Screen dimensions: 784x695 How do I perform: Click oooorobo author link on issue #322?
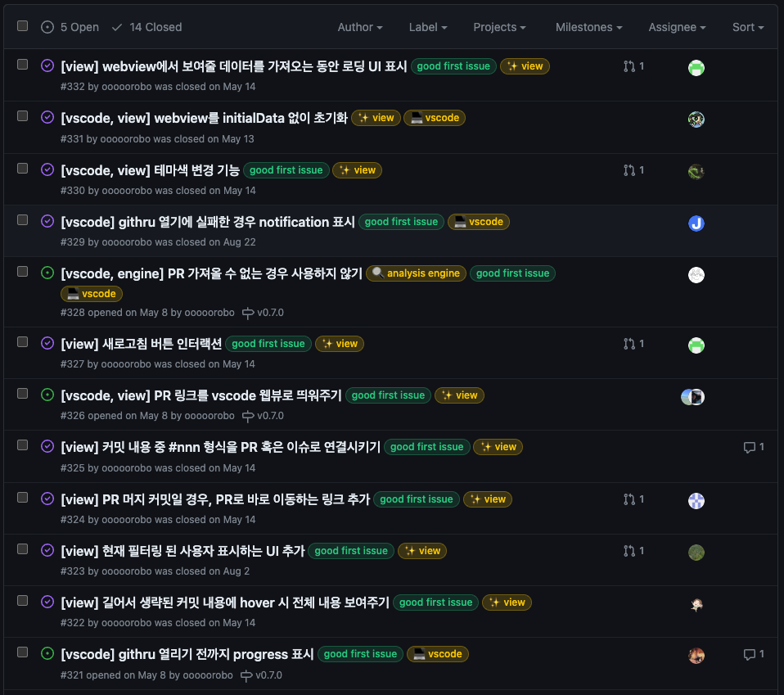127,623
